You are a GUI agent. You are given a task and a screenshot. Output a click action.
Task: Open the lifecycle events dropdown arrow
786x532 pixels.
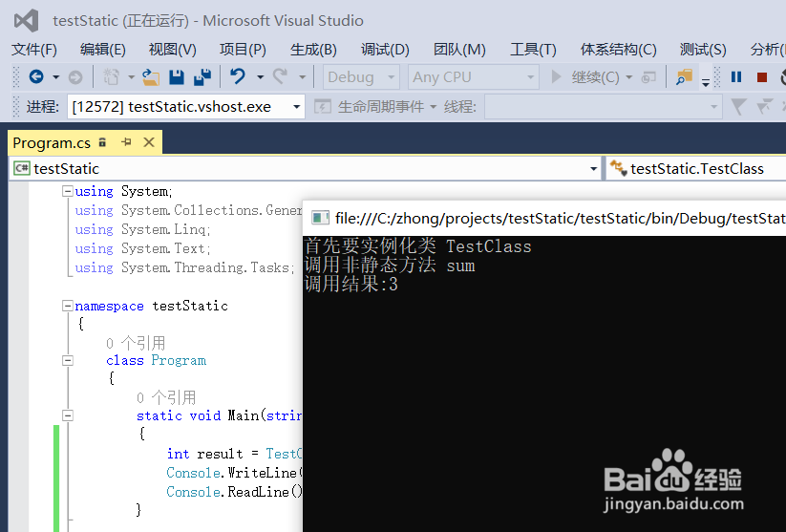(x=433, y=107)
